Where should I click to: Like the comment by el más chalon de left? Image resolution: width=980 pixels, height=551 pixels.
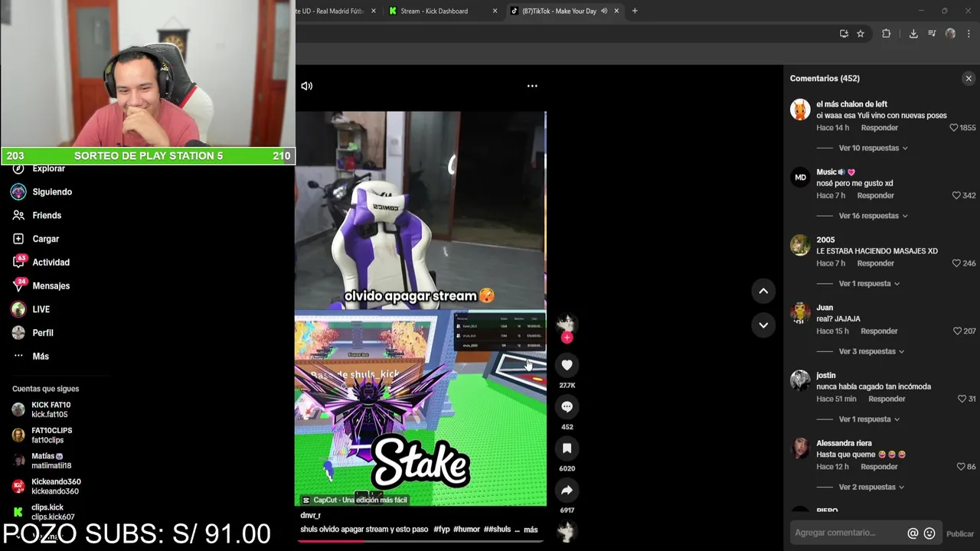click(953, 128)
